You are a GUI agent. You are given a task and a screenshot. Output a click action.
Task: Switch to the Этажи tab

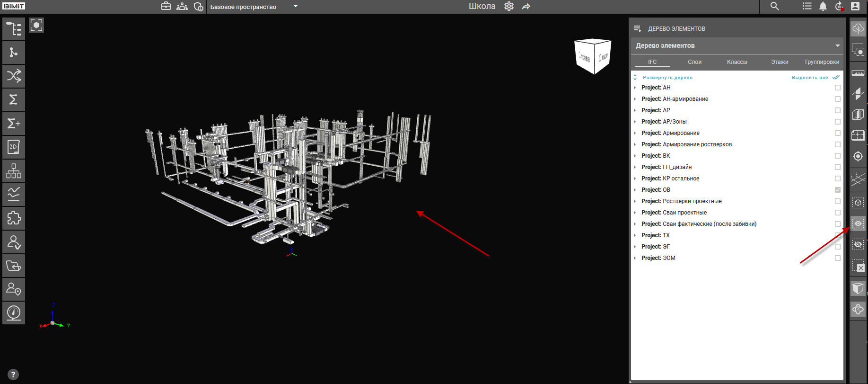click(x=780, y=62)
